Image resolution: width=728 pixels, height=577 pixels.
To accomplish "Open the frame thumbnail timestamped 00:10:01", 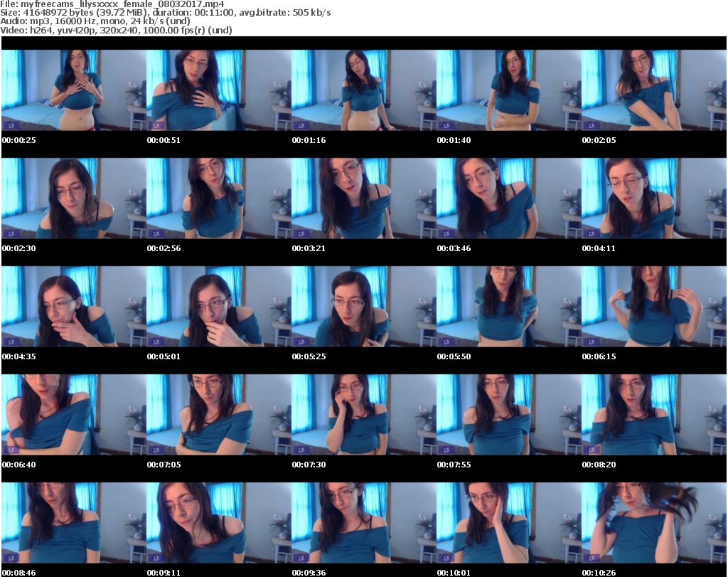I will pyautogui.click(x=509, y=523).
